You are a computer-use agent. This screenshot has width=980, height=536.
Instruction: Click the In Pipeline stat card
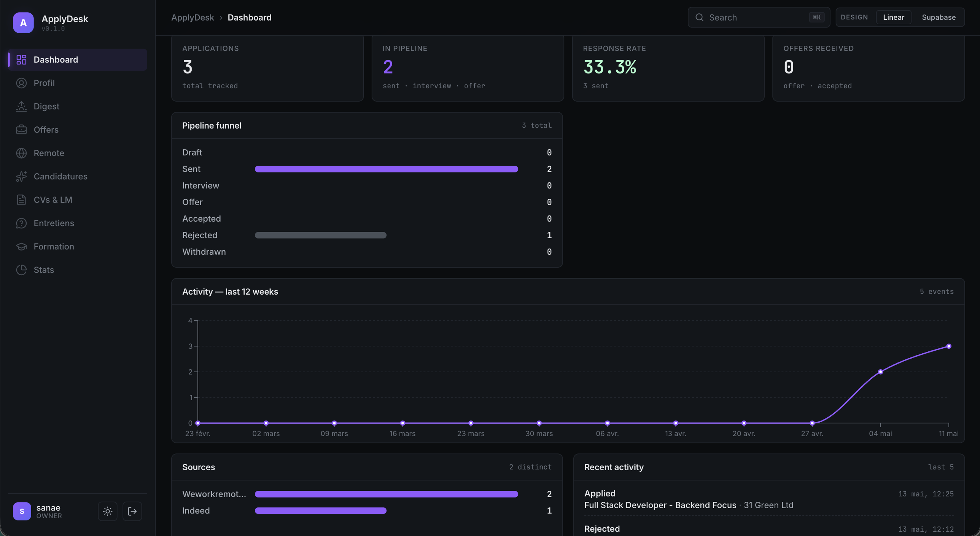click(468, 69)
